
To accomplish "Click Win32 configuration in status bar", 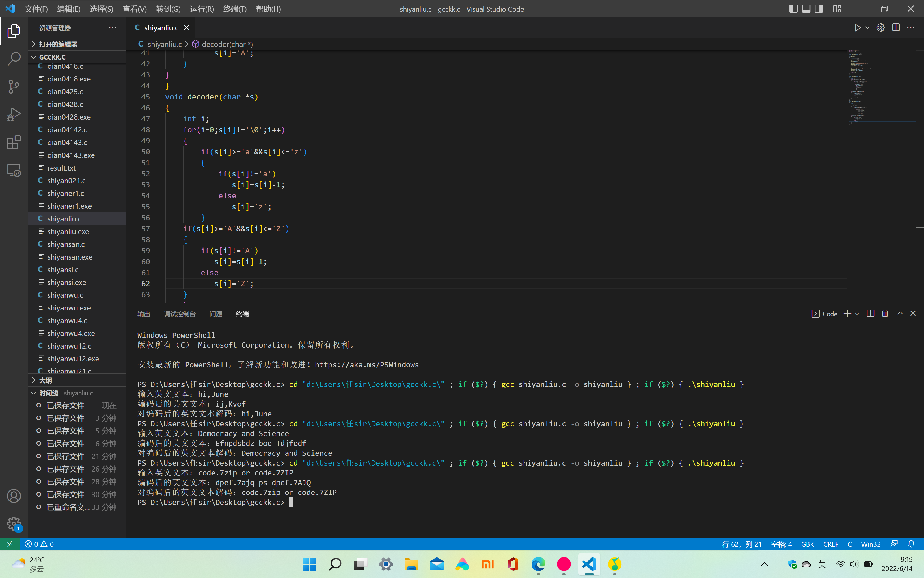I will pos(871,544).
